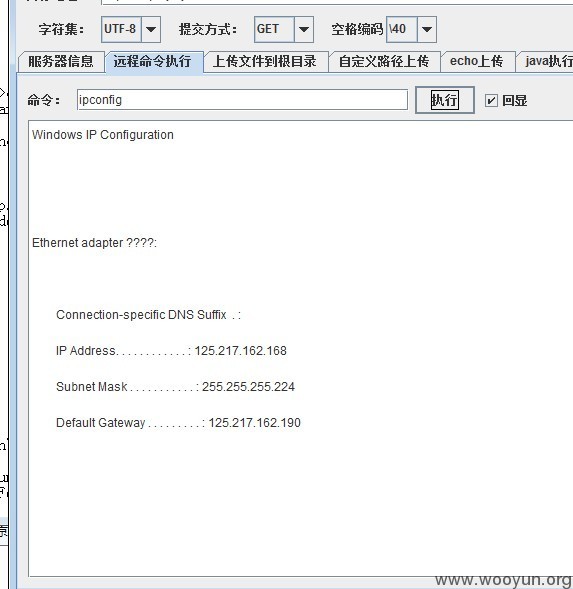This screenshot has height=589, width=573.
Task: Focus the 命令 input containing ipconfig
Action: click(x=242, y=100)
